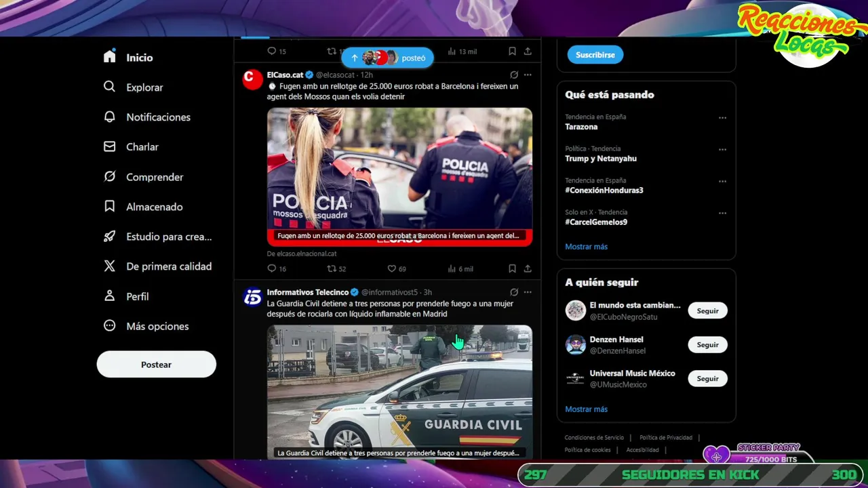Open Estudio para crear rocket icon
The height and width of the screenshot is (488, 868).
coord(110,236)
